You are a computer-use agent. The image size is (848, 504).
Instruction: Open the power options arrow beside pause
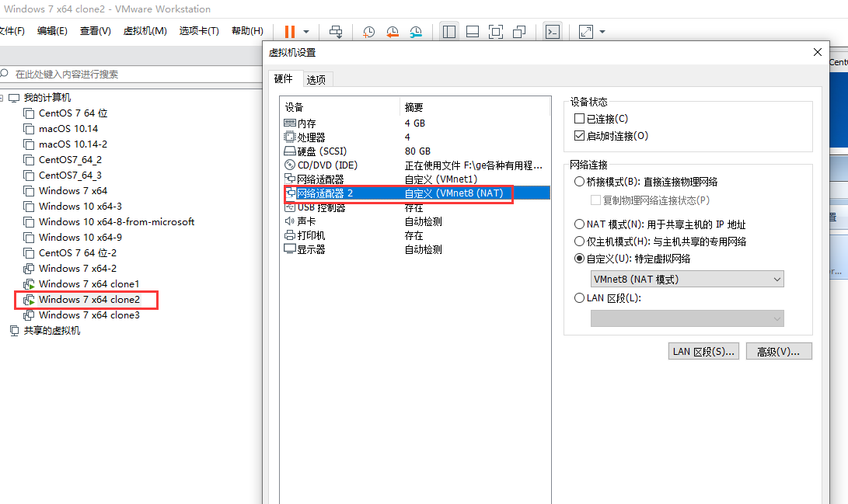point(306,32)
